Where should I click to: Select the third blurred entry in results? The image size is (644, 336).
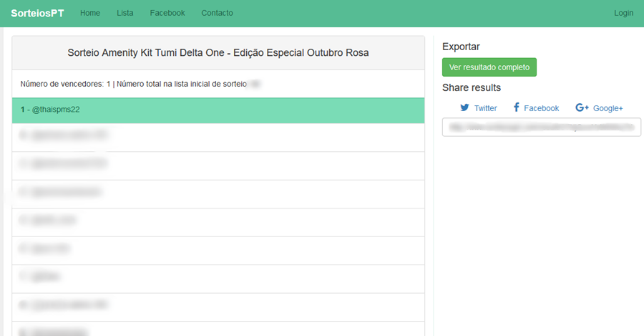tap(218, 193)
